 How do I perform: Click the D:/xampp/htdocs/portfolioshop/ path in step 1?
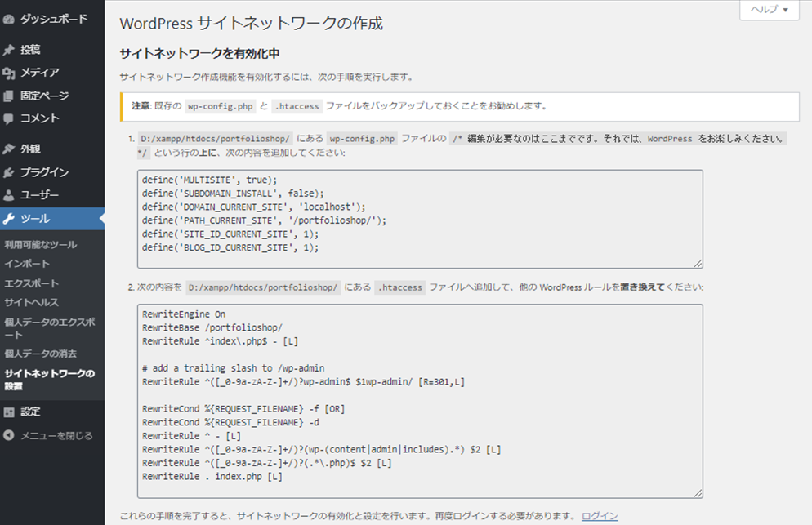click(215, 139)
